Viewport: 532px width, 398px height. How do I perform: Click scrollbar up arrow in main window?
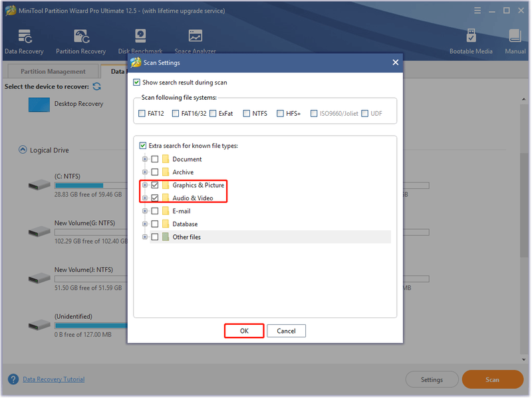coord(524,99)
